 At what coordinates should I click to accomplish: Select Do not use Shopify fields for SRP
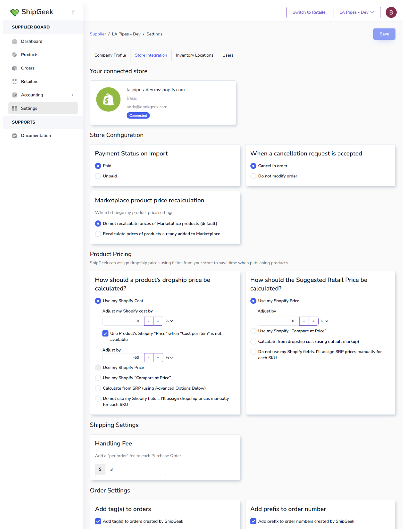(253, 352)
